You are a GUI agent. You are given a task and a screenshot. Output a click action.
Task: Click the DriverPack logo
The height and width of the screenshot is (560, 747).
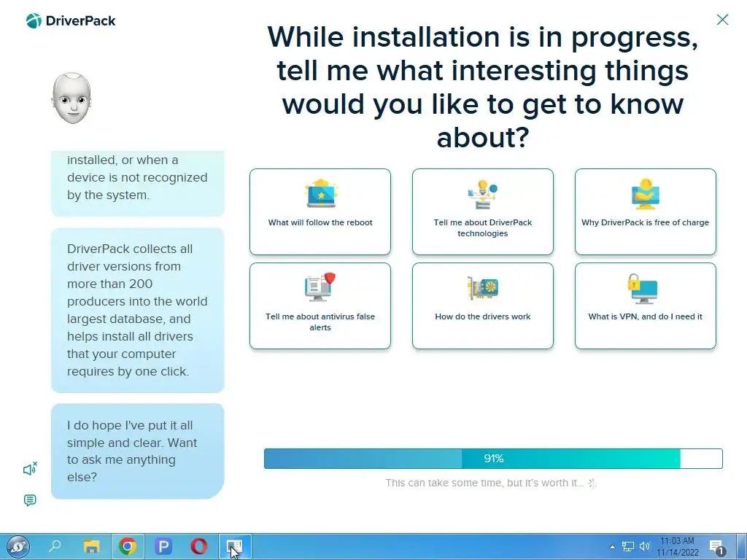[71, 21]
